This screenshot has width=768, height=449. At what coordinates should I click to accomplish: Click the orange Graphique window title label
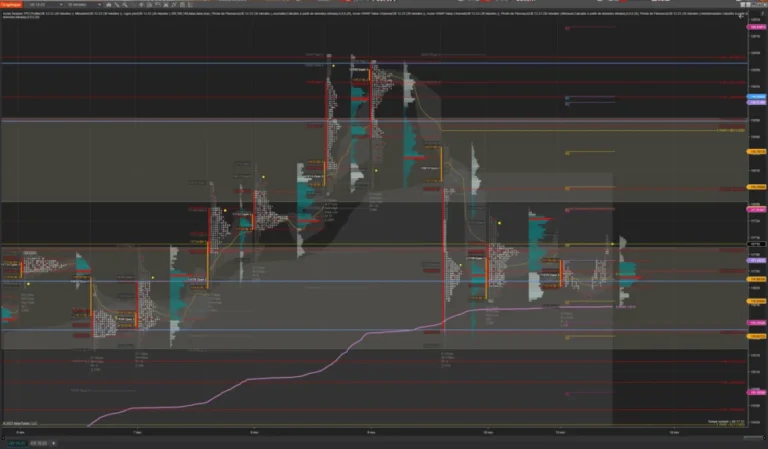point(12,4)
